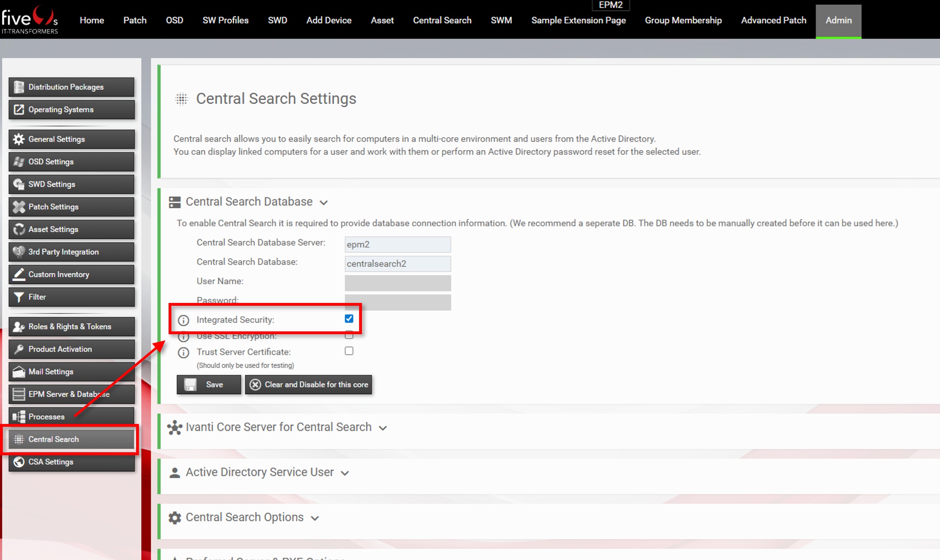This screenshot has height=560, width=940.
Task: Open the Group Membership page
Action: tap(683, 20)
